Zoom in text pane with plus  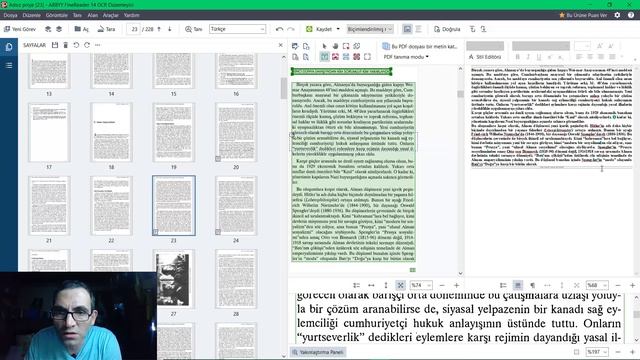pyautogui.click(x=633, y=285)
